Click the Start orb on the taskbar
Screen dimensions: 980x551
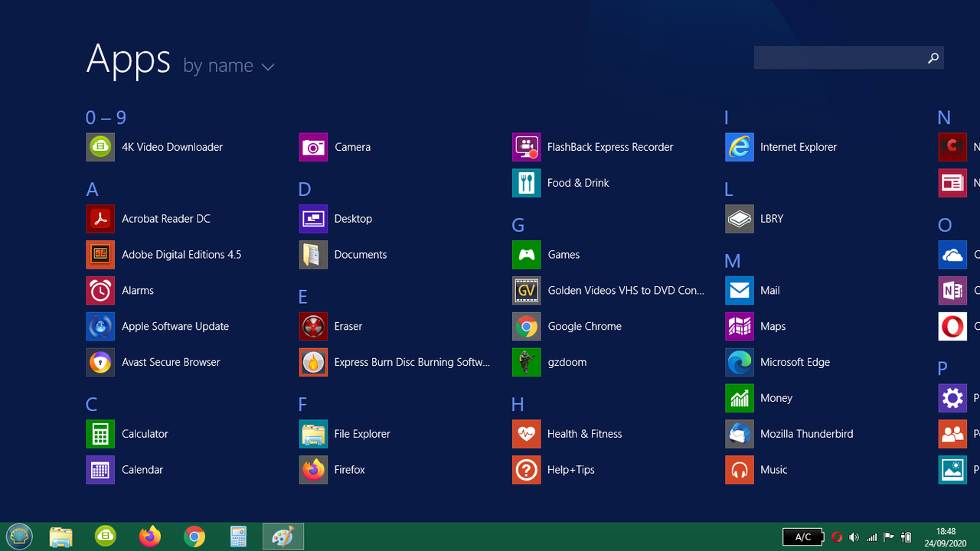(19, 536)
